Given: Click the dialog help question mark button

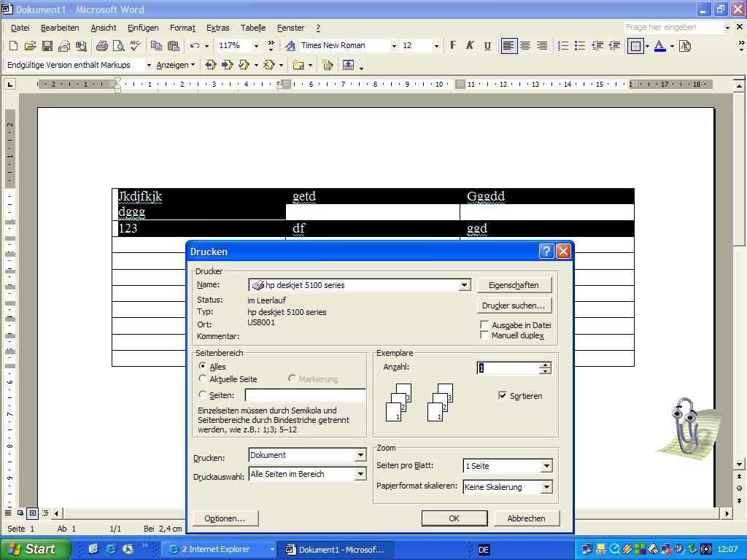Looking at the screenshot, I should click(546, 252).
